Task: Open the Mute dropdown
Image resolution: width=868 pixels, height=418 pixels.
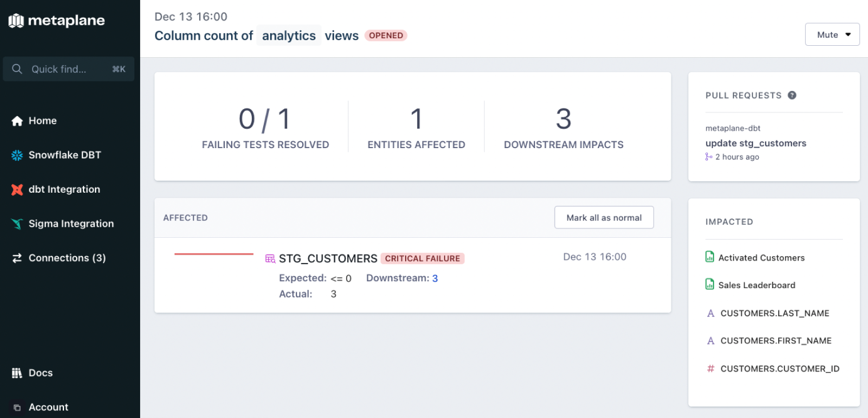Action: (x=832, y=35)
